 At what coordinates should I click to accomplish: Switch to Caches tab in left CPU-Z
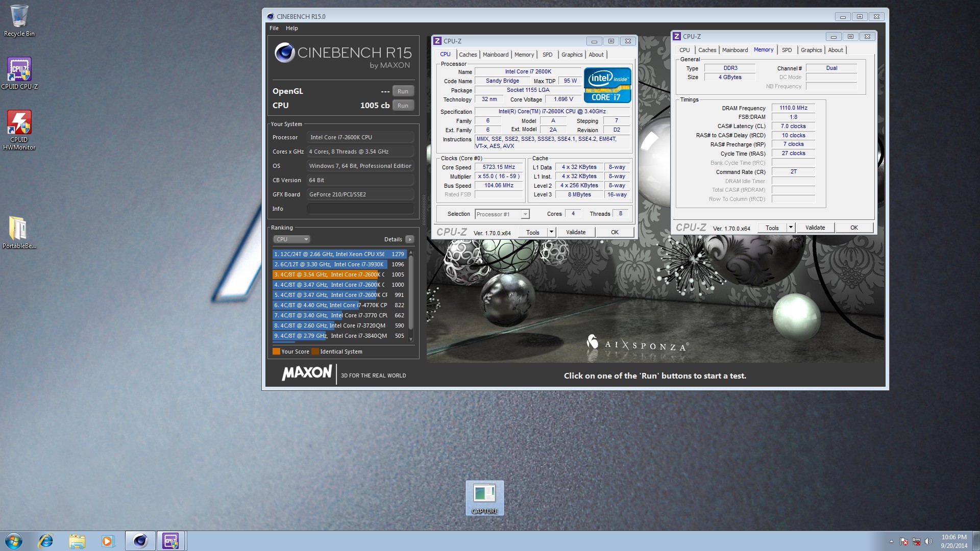tap(468, 55)
